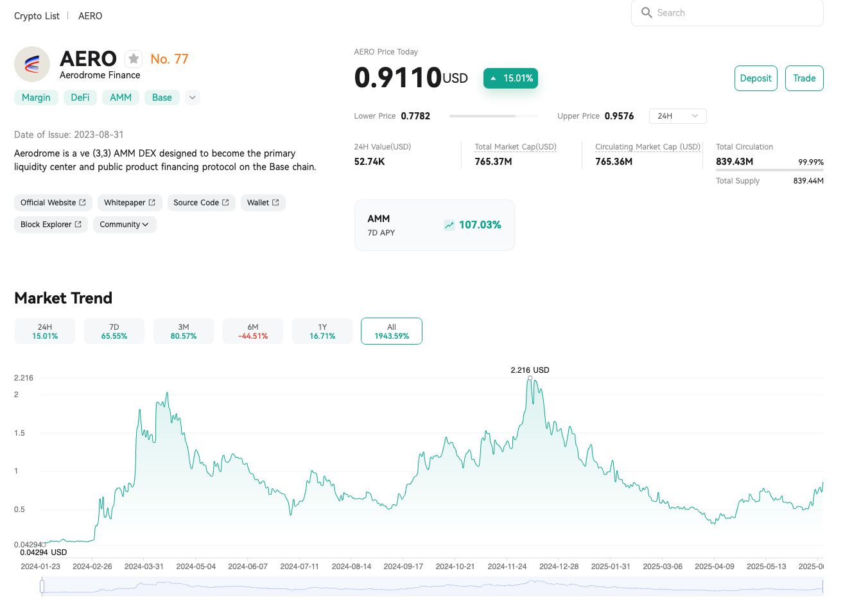Screen dimensions: 852x616
Task: Switch the chart to the 7D range
Action: click(x=114, y=331)
